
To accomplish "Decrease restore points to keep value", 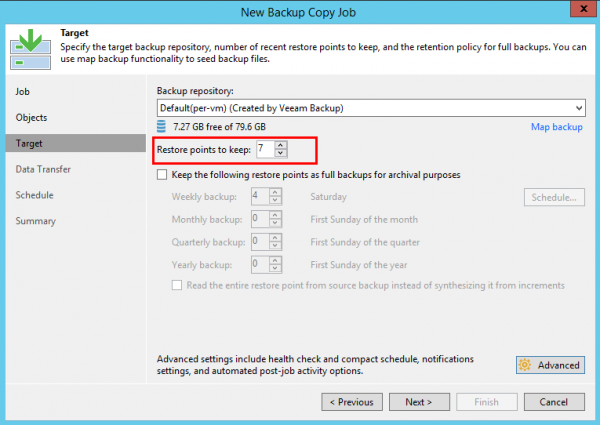I will pos(281,153).
